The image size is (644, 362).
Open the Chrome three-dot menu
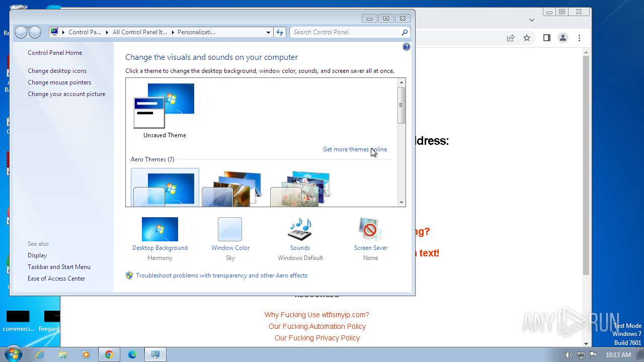pyautogui.click(x=579, y=38)
